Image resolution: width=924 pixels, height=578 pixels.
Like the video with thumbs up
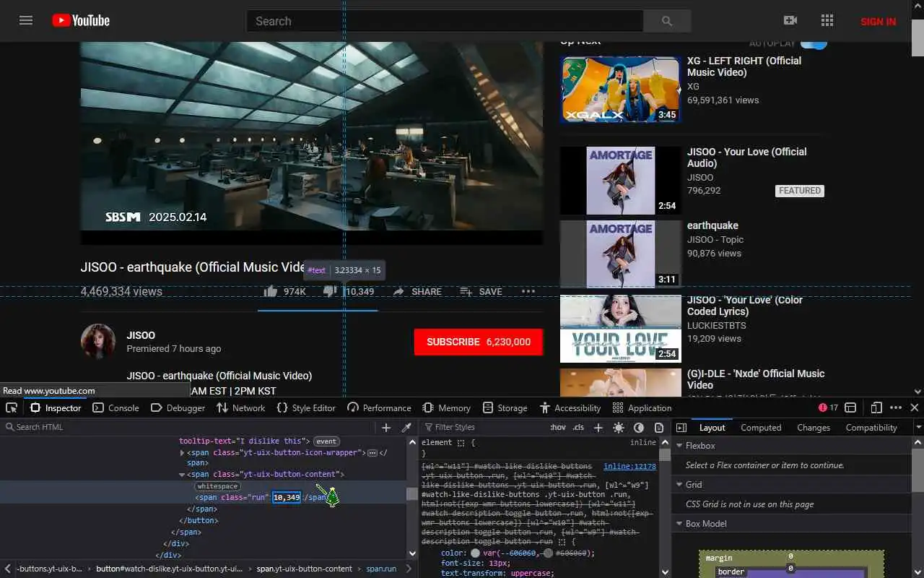click(x=270, y=291)
